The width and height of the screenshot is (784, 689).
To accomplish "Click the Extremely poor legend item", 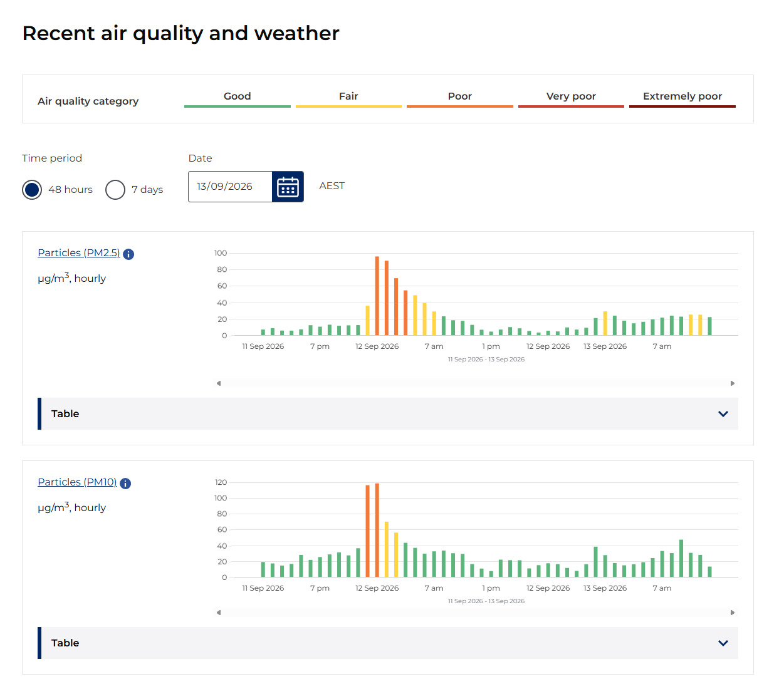I will [x=682, y=98].
